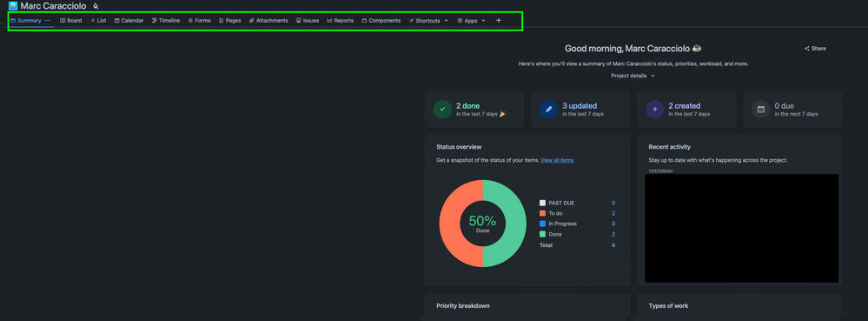
Task: Expand the Shortcuts dropdown
Action: (428, 21)
